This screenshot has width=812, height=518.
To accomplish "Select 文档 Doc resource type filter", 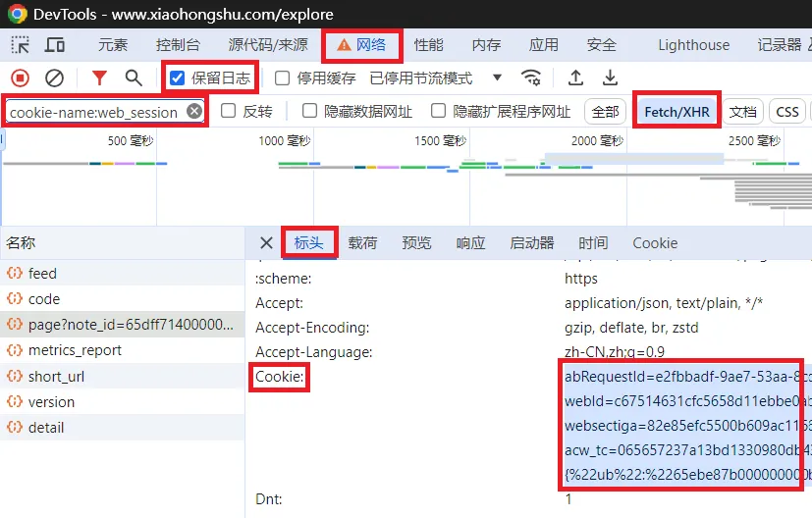I will 743,112.
